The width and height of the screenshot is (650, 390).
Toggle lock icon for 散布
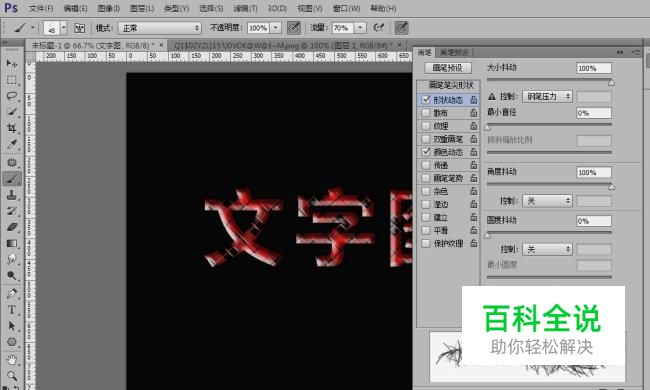click(473, 113)
